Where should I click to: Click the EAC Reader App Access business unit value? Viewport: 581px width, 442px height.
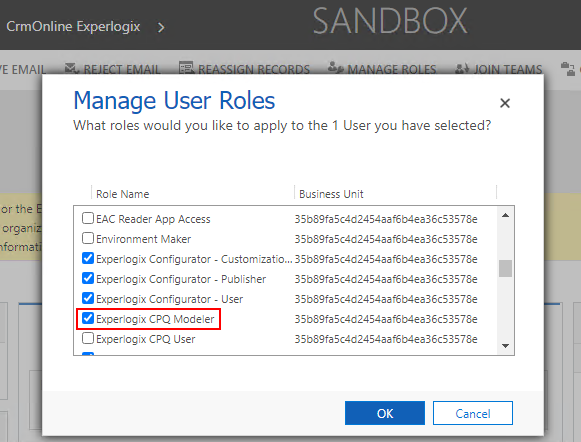386,219
